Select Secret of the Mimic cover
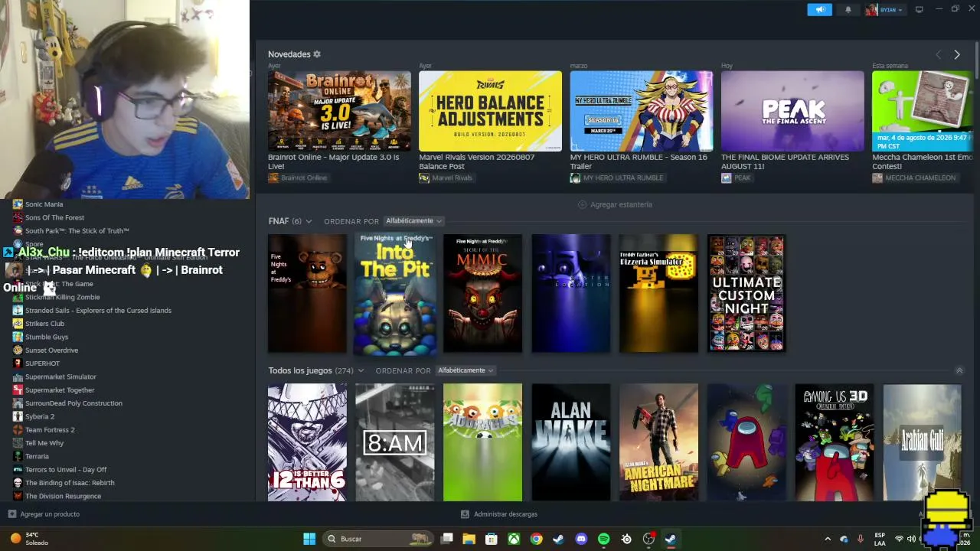The height and width of the screenshot is (551, 980). tap(482, 294)
